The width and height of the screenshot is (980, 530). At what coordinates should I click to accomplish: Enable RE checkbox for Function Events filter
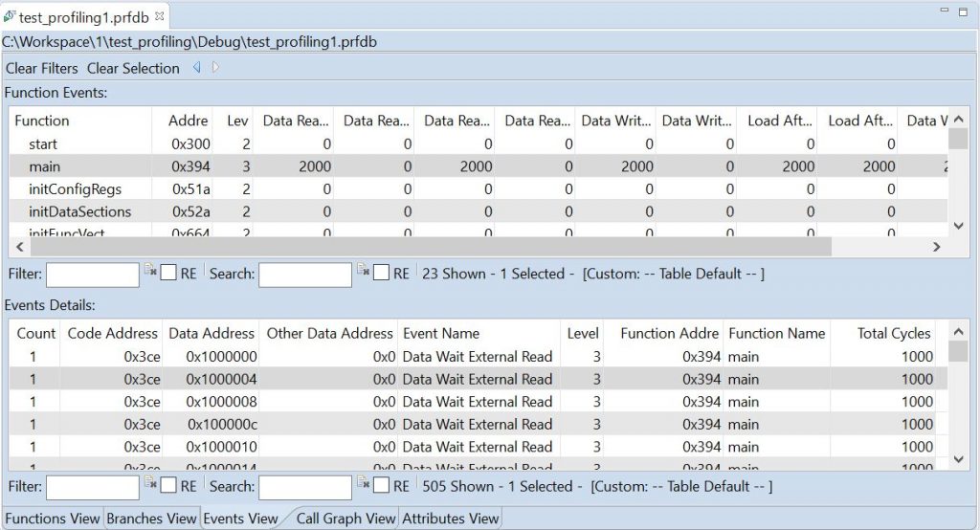coord(168,273)
